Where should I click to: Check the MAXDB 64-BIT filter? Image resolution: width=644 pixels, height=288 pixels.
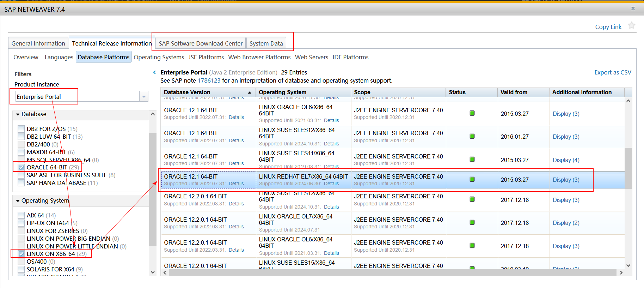21,152
